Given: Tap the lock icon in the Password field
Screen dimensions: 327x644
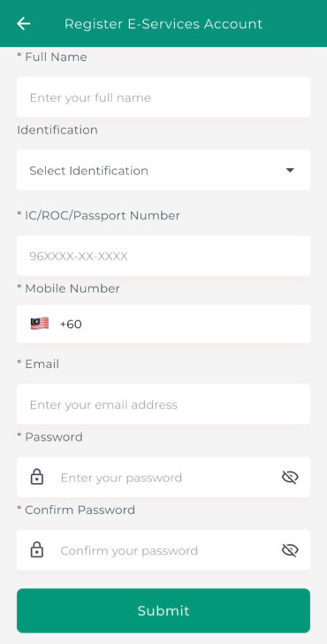Looking at the screenshot, I should point(37,477).
